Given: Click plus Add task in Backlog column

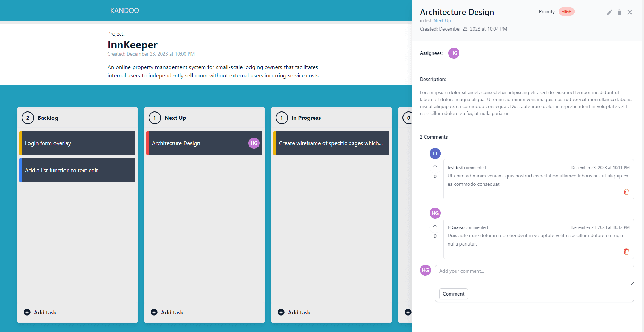Looking at the screenshot, I should pos(40,312).
